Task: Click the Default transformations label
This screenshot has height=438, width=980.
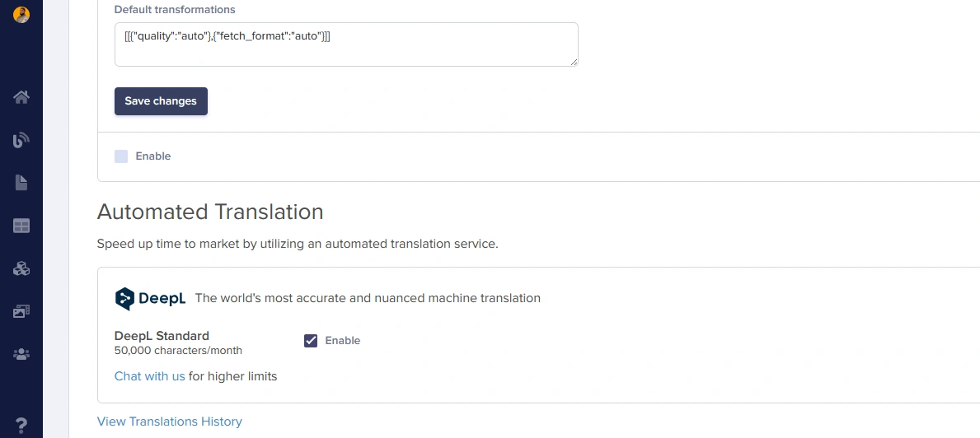Action: point(175,10)
